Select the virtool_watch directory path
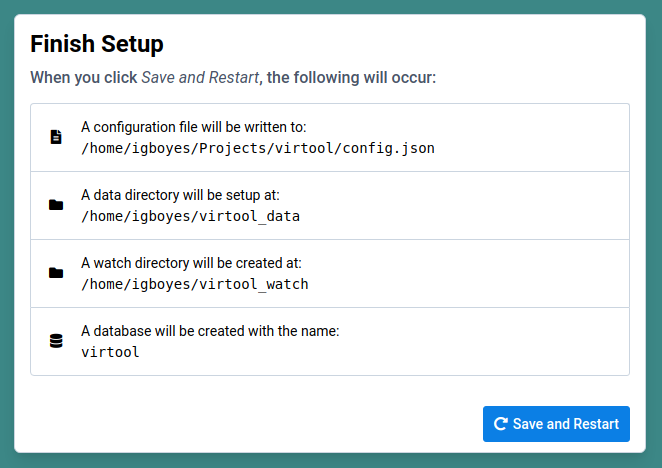Image resolution: width=662 pixels, height=468 pixels. tap(194, 284)
